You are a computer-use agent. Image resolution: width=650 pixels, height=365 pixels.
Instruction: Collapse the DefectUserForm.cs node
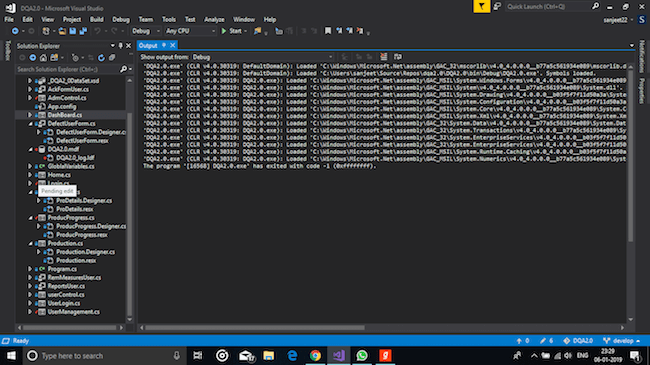pyautogui.click(x=30, y=124)
